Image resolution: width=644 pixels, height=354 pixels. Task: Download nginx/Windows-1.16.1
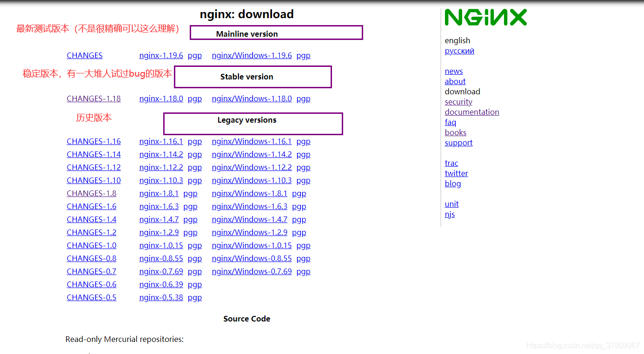252,141
